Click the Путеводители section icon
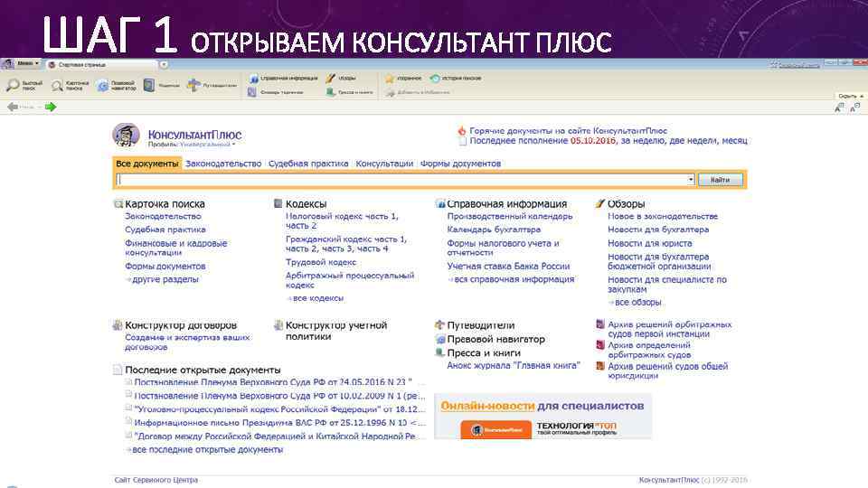Viewport: 868px width, 488px height. 439,324
